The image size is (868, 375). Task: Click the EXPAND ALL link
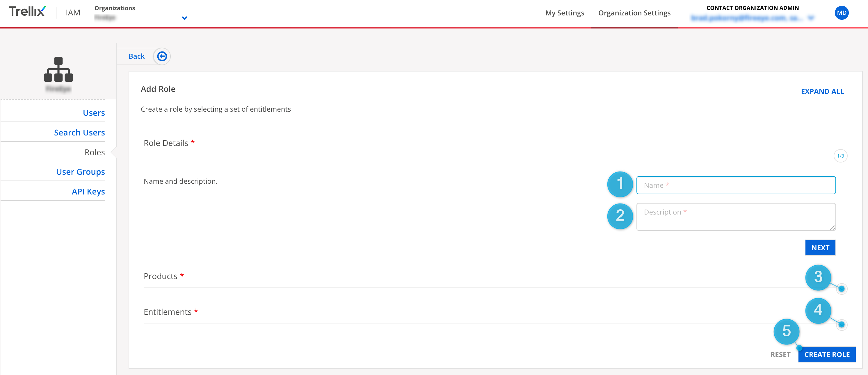click(x=823, y=91)
